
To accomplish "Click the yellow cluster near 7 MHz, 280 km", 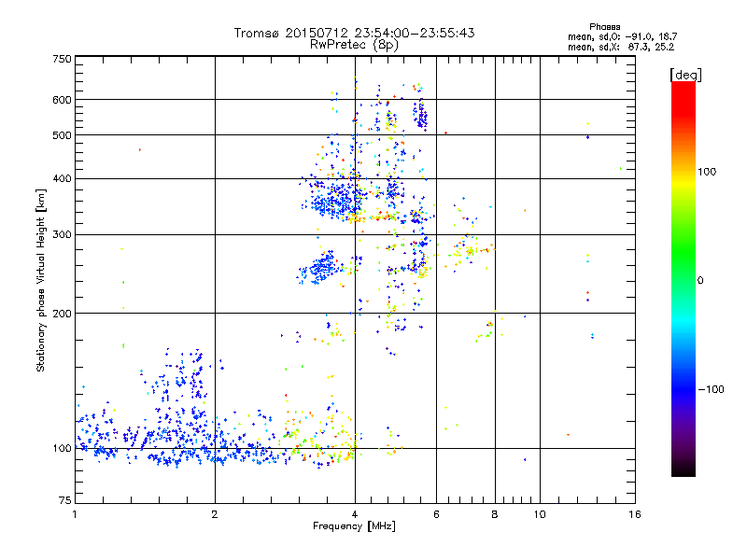I will click(470, 250).
